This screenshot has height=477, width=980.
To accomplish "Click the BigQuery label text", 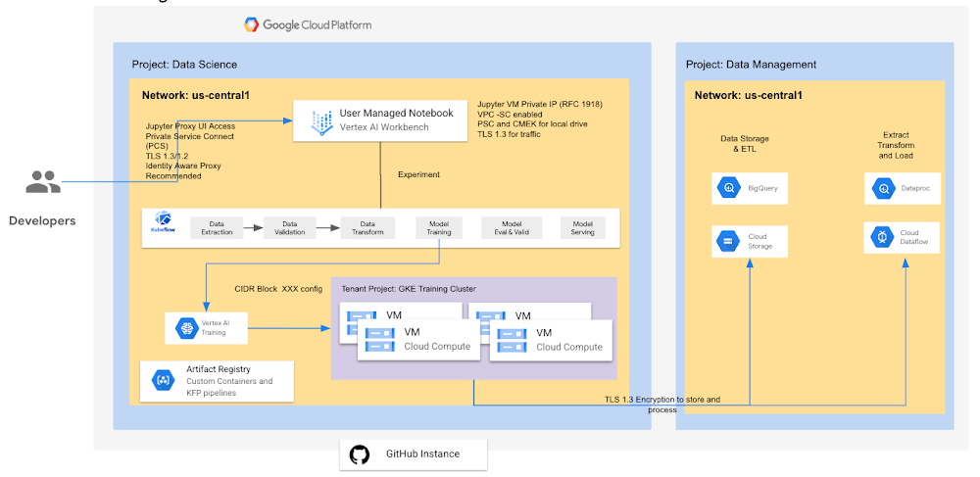I will tap(763, 187).
